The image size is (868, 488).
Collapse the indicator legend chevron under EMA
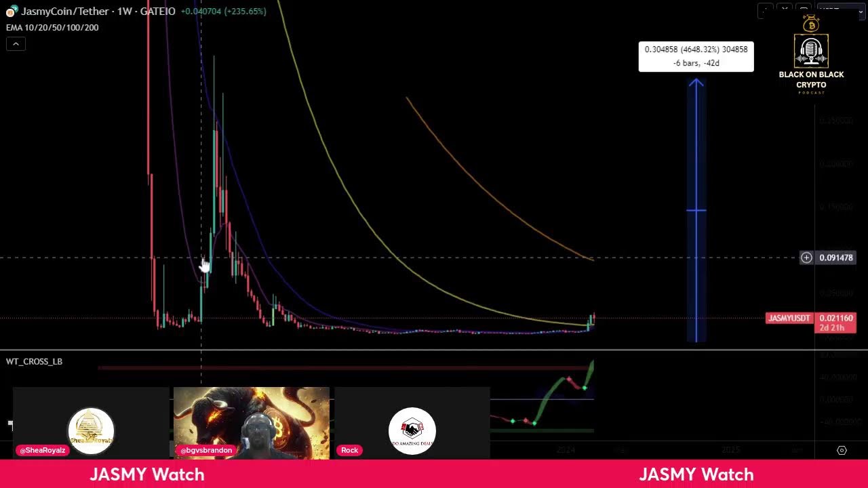pyautogui.click(x=16, y=44)
